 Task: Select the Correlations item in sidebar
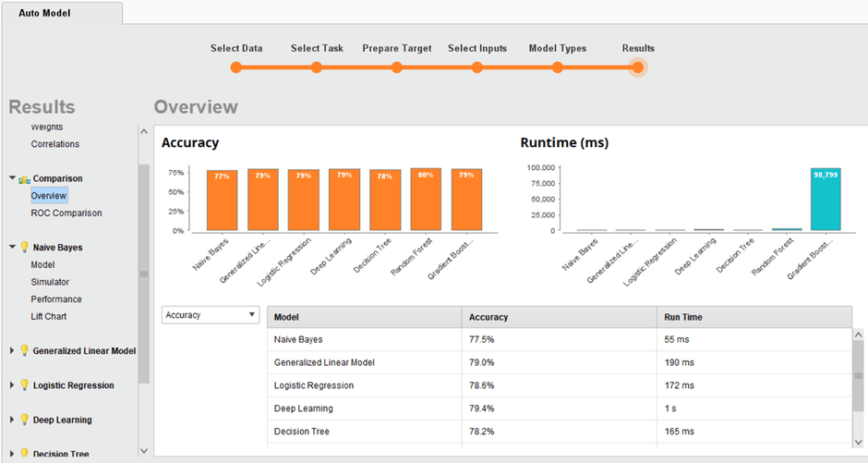coord(55,144)
